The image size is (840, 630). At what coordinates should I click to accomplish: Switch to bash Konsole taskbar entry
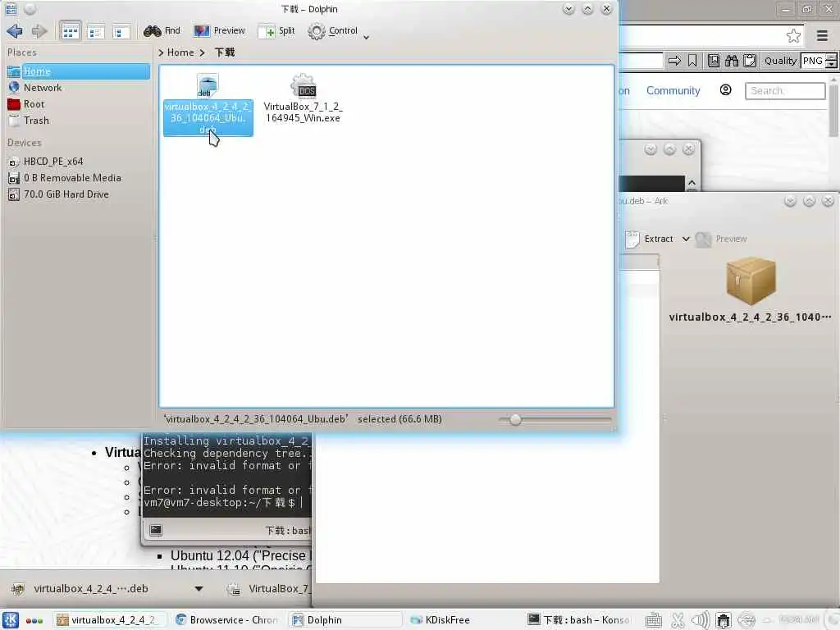578,620
